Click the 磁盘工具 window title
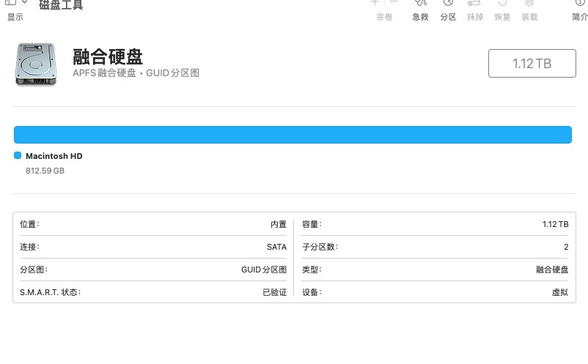Screen dimensions: 588x364 tap(61, 5)
